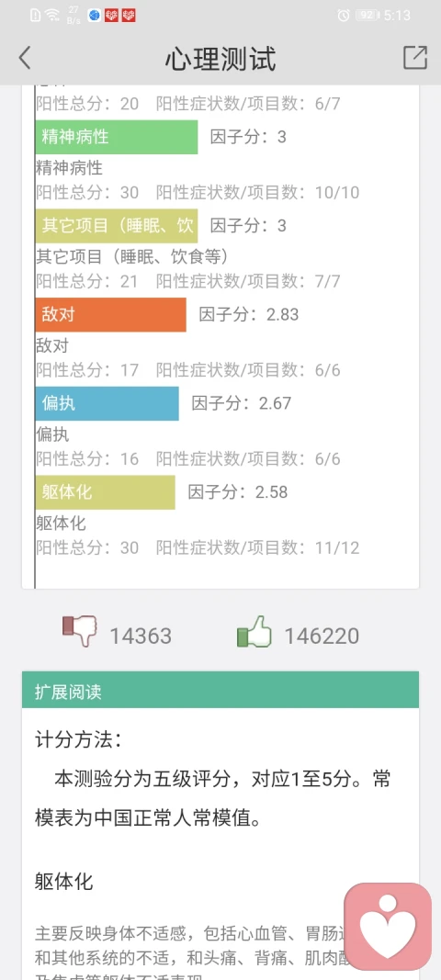The width and height of the screenshot is (441, 980).
Task: Tap the green thumbs up icon
Action: coord(254,631)
